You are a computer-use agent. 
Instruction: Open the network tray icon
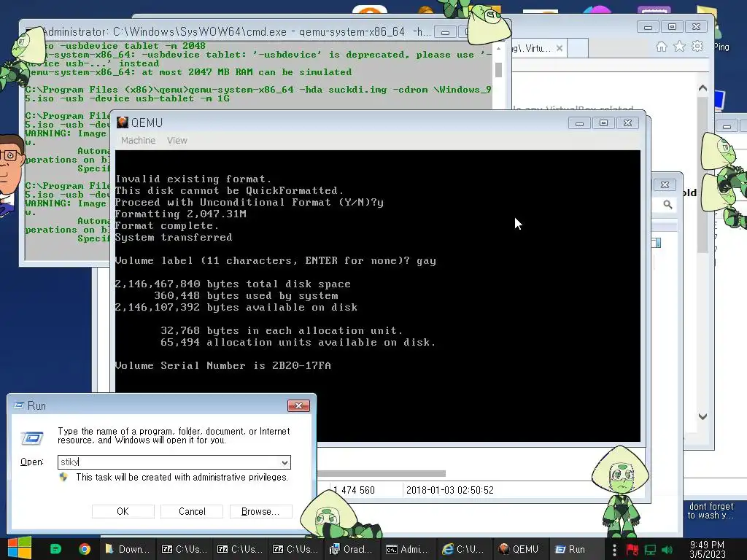click(650, 550)
